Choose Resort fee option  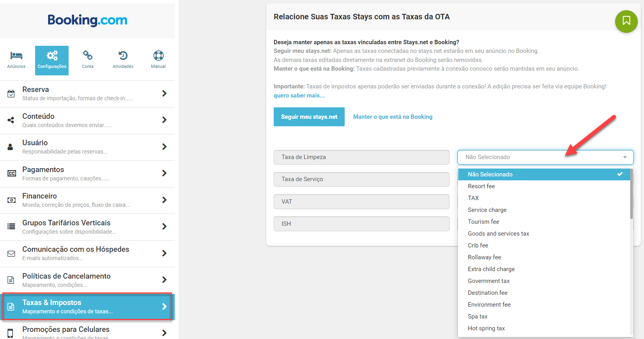(x=544, y=186)
